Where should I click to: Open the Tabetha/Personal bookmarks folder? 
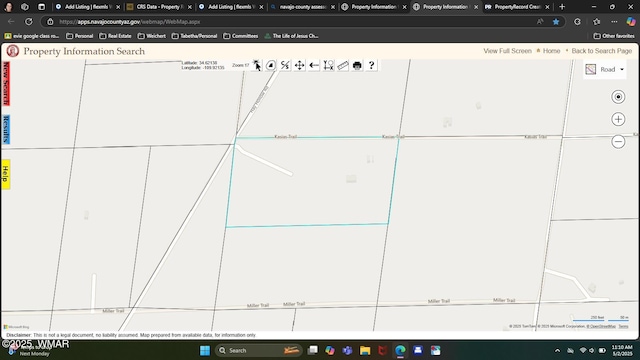click(194, 36)
